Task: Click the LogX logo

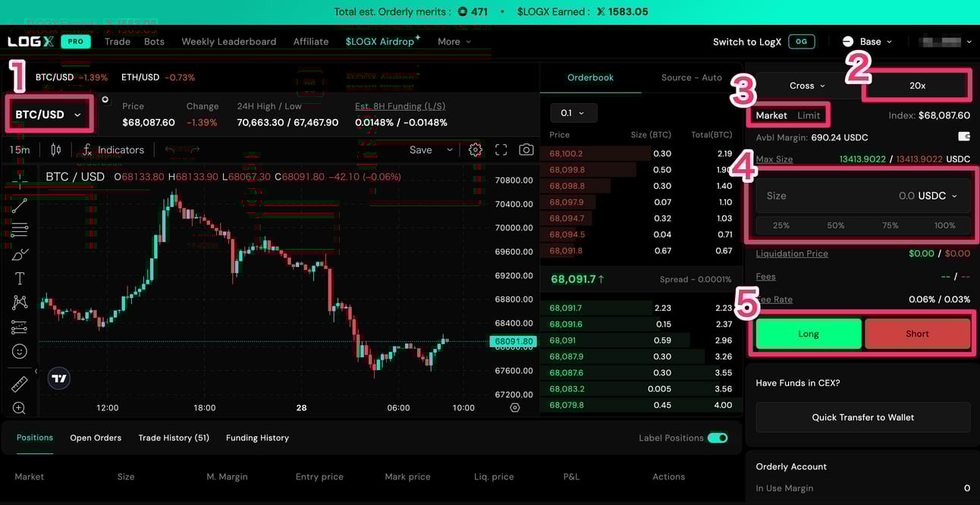Action: pos(30,42)
